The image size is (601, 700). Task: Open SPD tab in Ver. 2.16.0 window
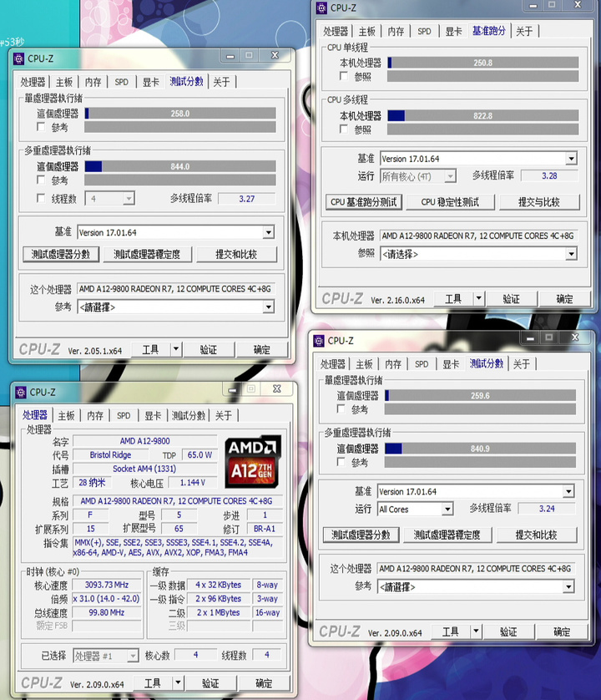coord(424,31)
